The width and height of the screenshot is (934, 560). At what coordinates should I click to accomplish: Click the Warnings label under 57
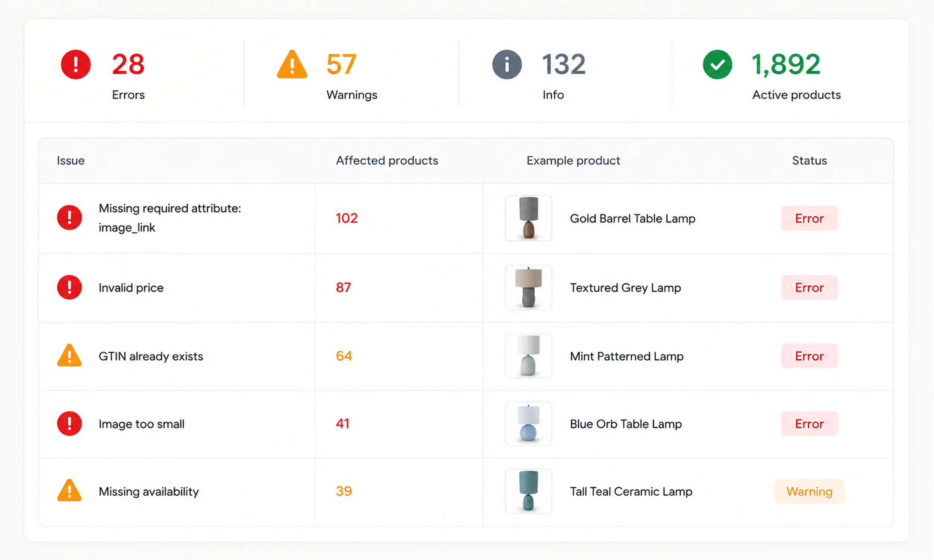pos(352,95)
